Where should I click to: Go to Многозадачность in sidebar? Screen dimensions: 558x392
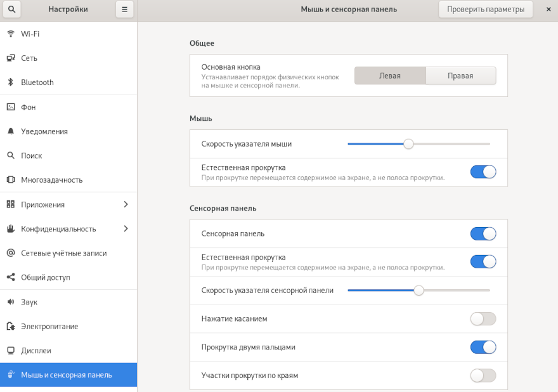tap(52, 180)
